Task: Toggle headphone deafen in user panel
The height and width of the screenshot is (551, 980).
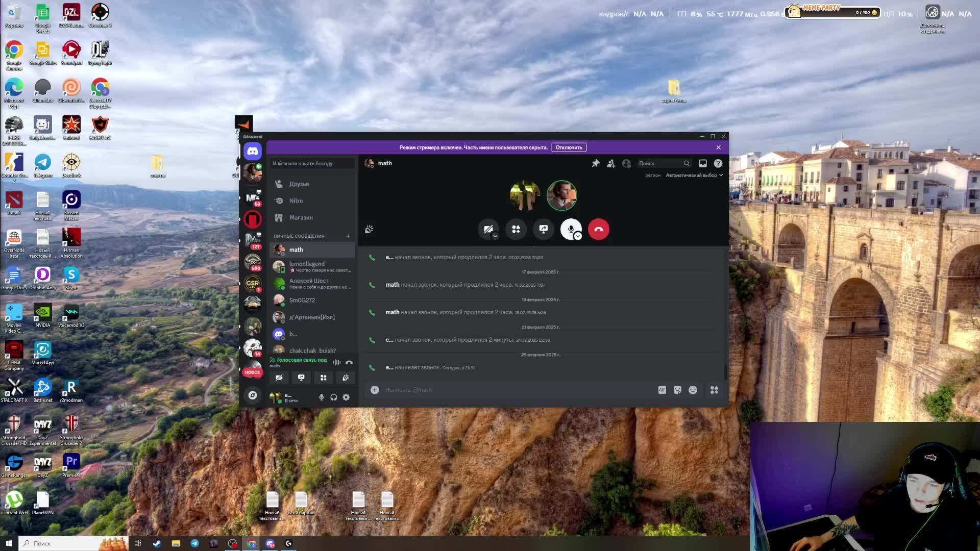Action: coord(334,397)
